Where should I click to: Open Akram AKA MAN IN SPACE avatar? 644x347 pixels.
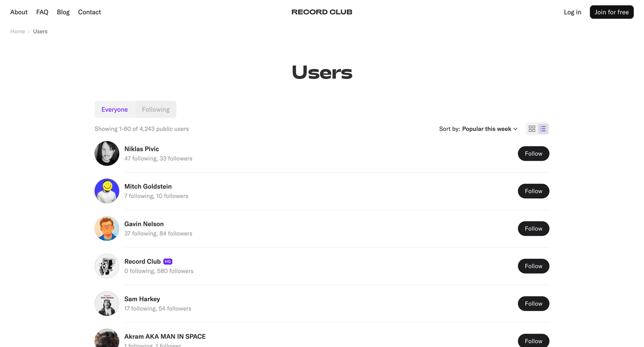pyautogui.click(x=107, y=338)
